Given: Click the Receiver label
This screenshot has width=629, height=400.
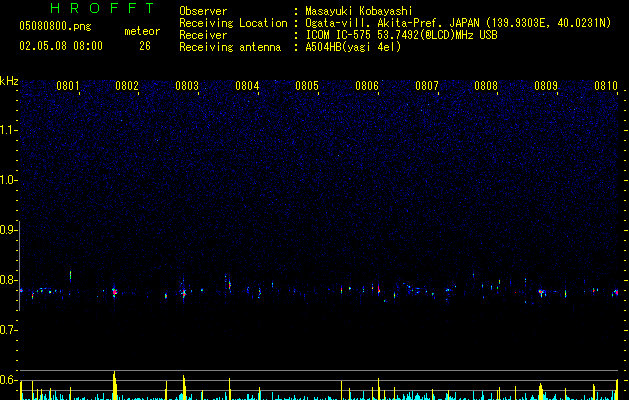Looking at the screenshot, I should (x=203, y=35).
